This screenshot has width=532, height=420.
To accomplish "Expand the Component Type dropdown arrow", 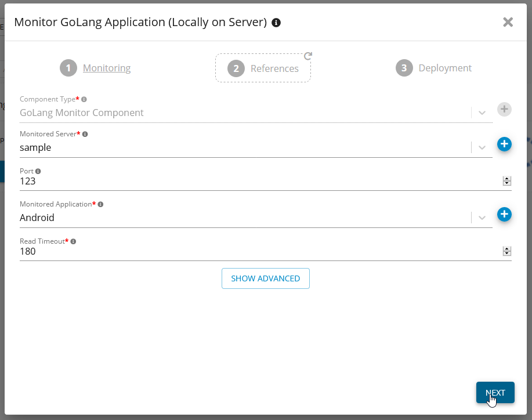I will coord(482,113).
